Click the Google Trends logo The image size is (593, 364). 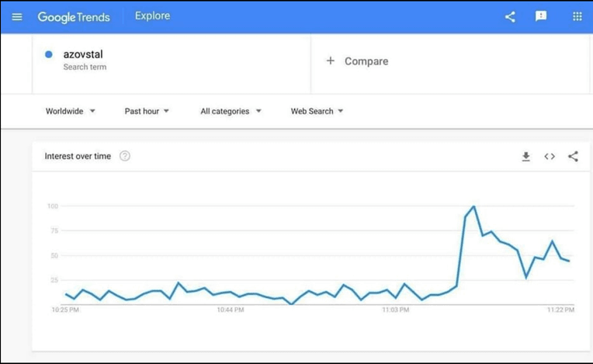coord(74,17)
